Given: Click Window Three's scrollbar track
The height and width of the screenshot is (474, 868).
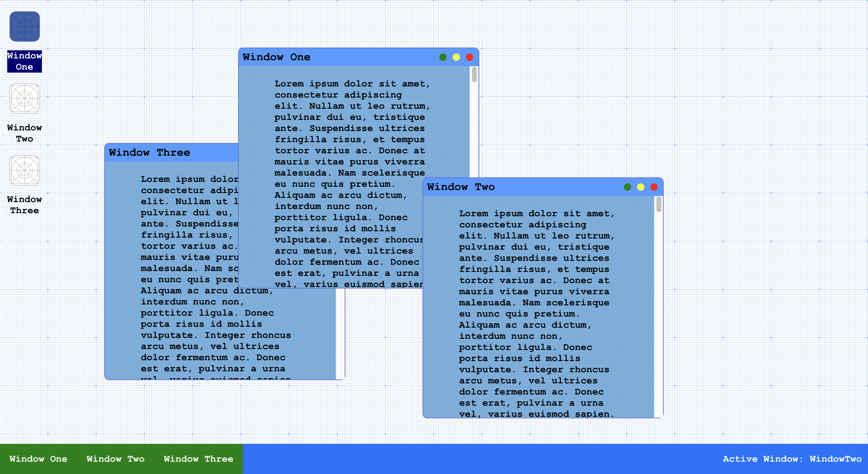Looking at the screenshot, I should coord(340,333).
